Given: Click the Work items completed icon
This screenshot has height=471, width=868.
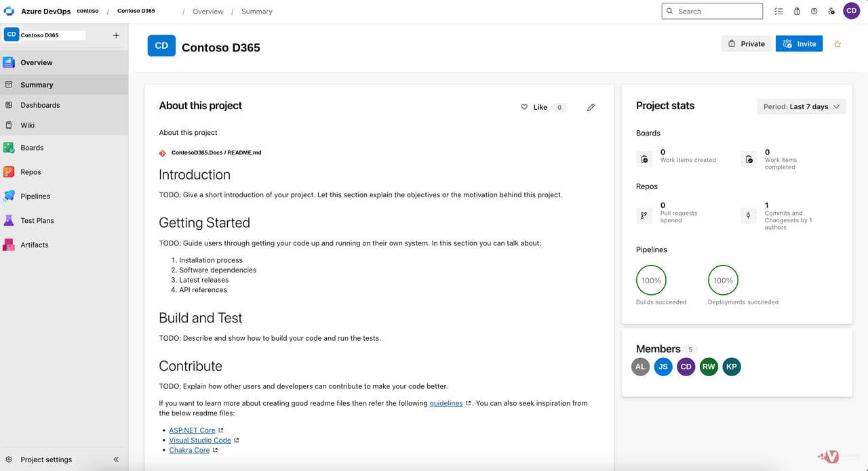Looking at the screenshot, I should 749,159.
